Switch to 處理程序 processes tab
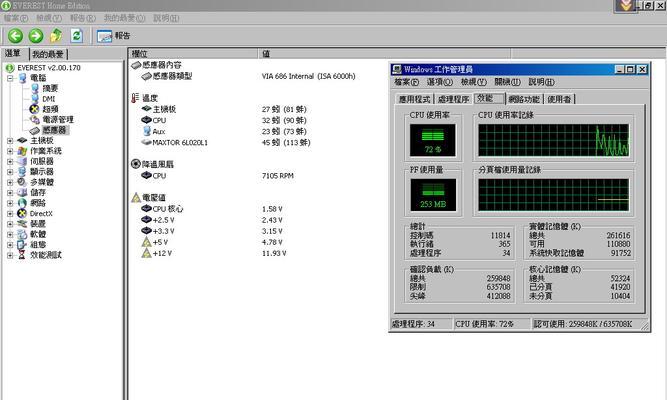This screenshot has width=667, height=400. [453, 99]
